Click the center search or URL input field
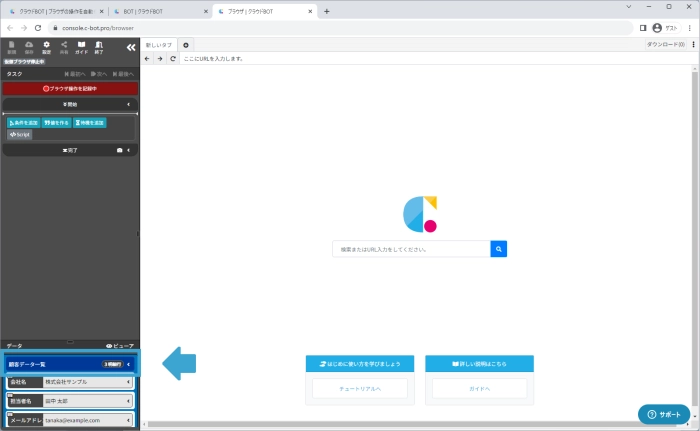Image resolution: width=700 pixels, height=431 pixels. tap(411, 249)
